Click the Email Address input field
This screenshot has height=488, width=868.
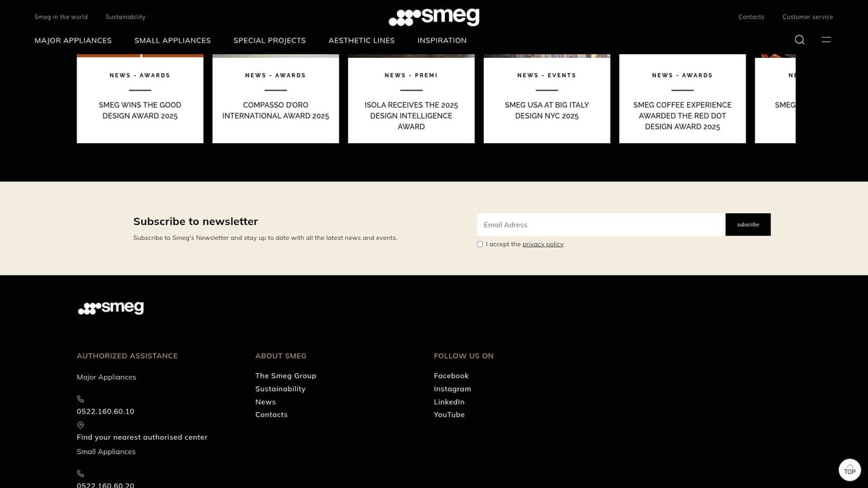coord(600,225)
